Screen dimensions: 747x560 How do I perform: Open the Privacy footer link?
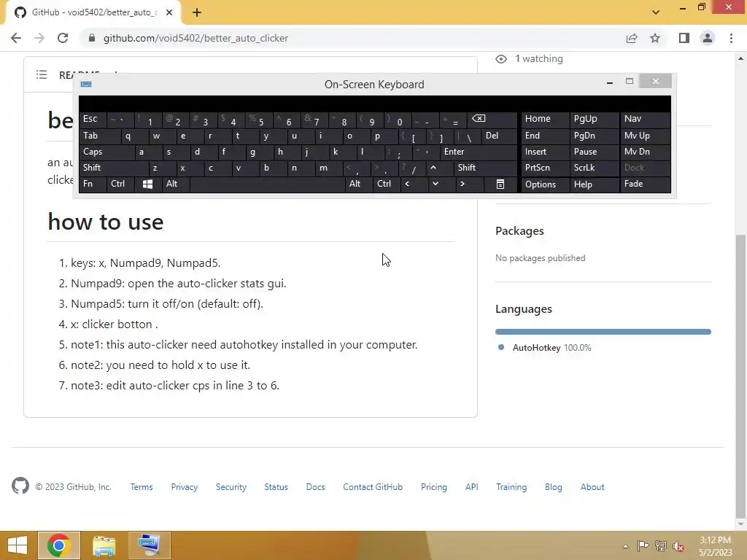point(185,486)
